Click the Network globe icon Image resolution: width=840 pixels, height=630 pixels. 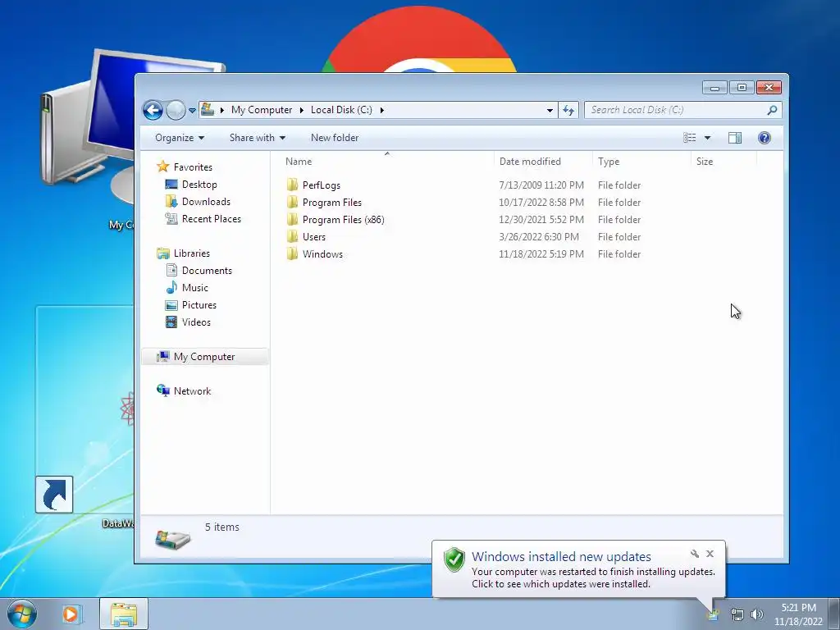click(163, 390)
